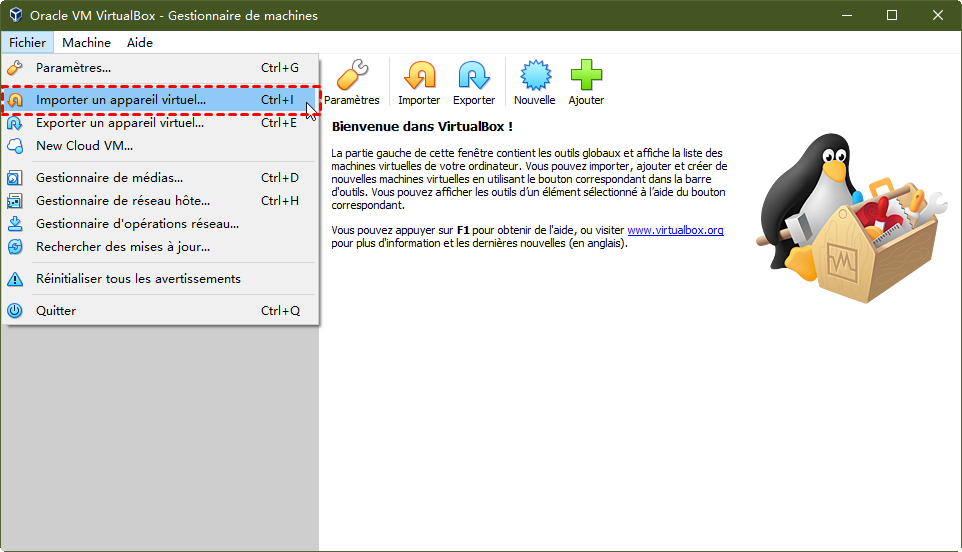Image resolution: width=962 pixels, height=552 pixels.
Task: Open the Aide menu
Action: click(140, 42)
